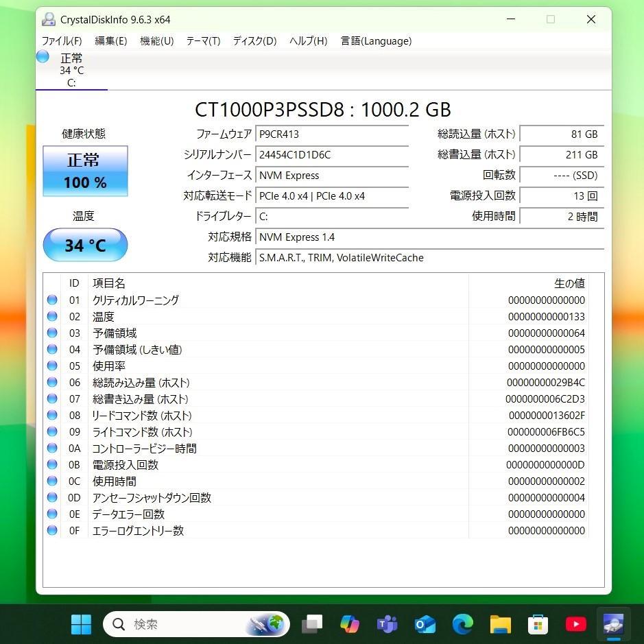
Task: Select the 予備領域 (しきい値) attribute name
Action: [137, 350]
